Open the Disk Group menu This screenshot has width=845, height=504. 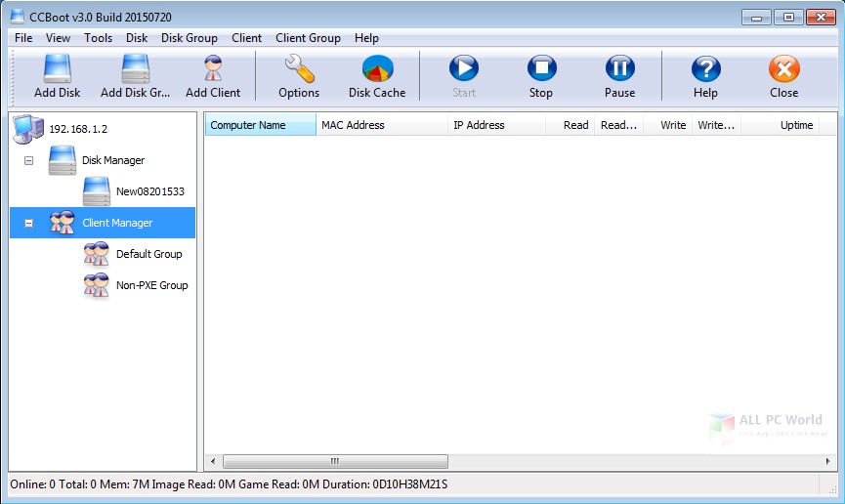[x=190, y=38]
